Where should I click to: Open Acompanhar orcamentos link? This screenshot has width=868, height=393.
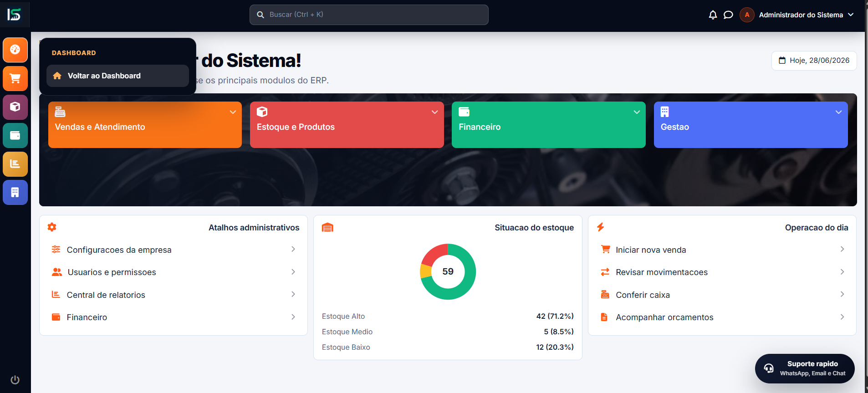[722, 317]
